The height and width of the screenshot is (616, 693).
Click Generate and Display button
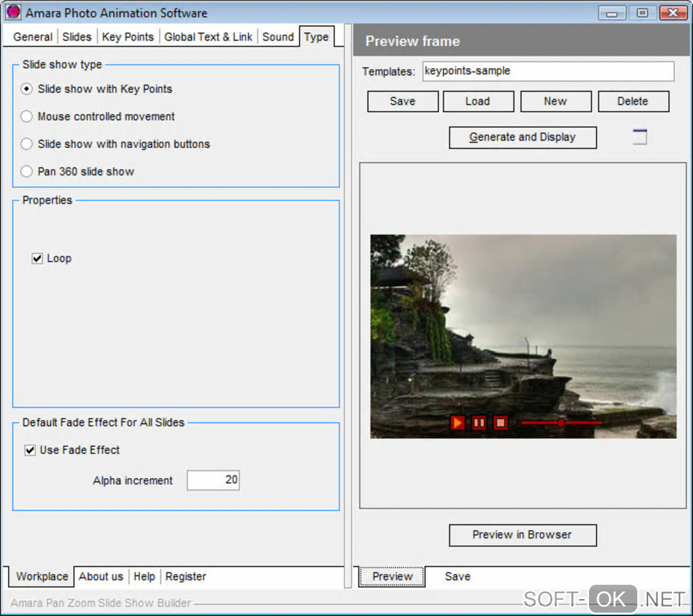pos(523,137)
